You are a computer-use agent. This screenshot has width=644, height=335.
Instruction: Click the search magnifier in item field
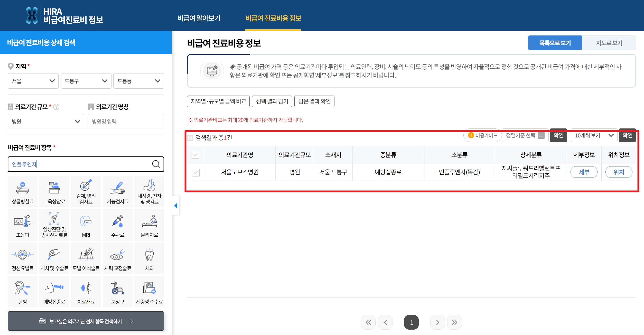[156, 164]
